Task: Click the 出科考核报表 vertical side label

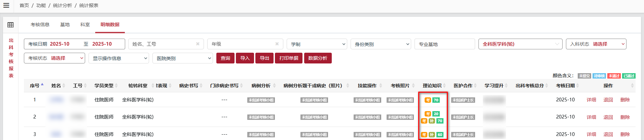Action: tap(11, 58)
